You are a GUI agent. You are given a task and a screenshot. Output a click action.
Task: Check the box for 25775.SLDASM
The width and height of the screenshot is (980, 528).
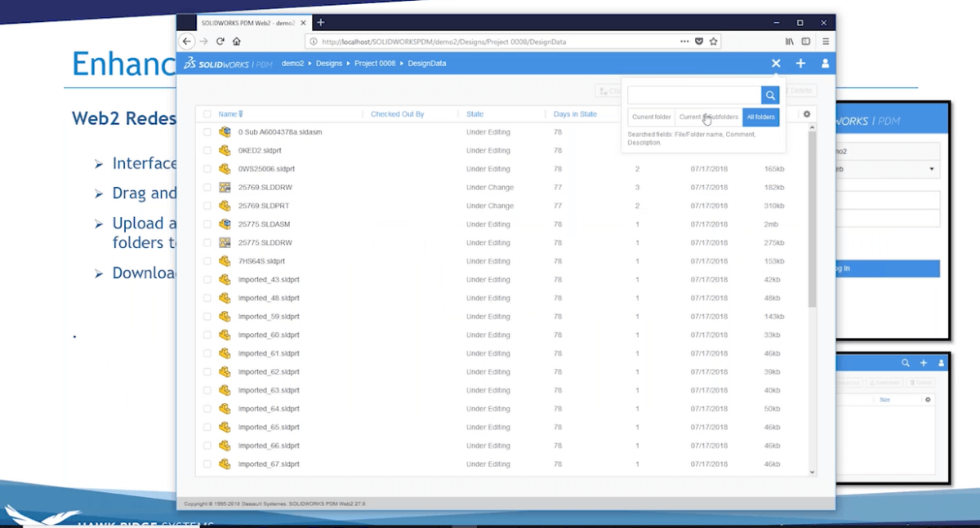pyautogui.click(x=207, y=224)
